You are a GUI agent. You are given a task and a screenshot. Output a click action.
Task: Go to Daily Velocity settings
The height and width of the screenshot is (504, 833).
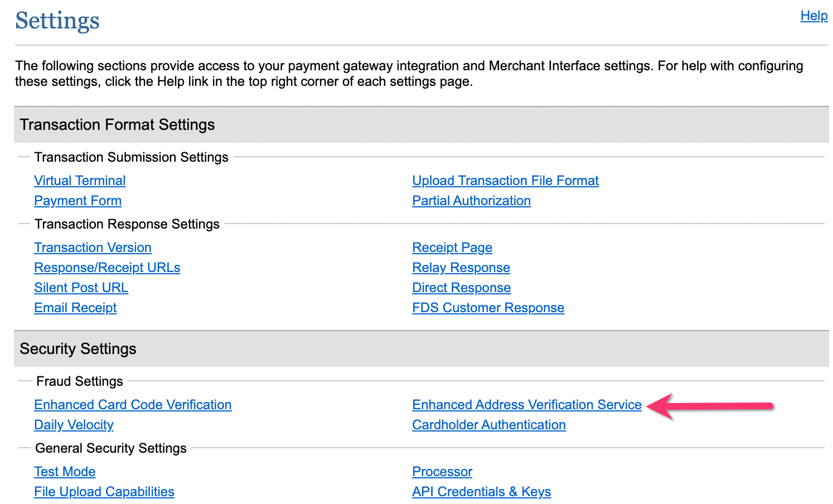(74, 425)
